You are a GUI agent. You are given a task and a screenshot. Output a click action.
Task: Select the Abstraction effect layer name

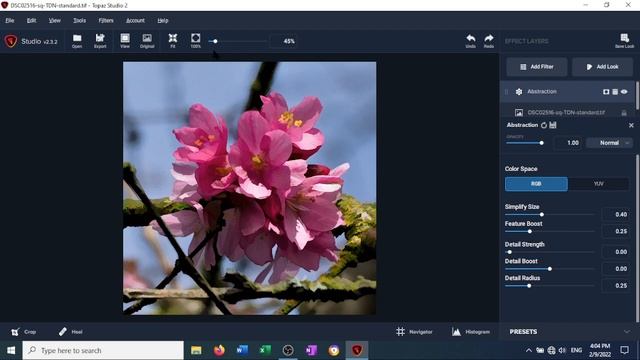click(x=542, y=92)
